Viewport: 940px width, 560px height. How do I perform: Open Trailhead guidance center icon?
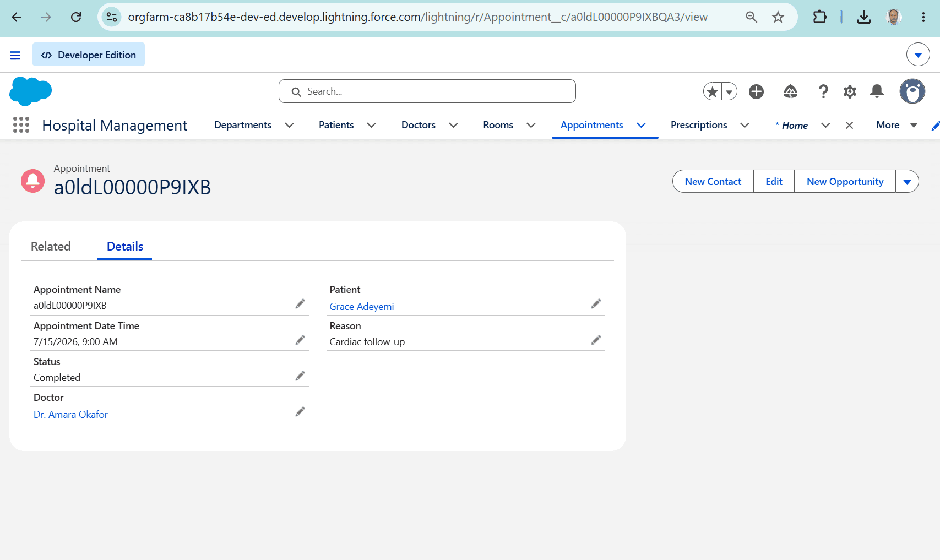tap(790, 91)
